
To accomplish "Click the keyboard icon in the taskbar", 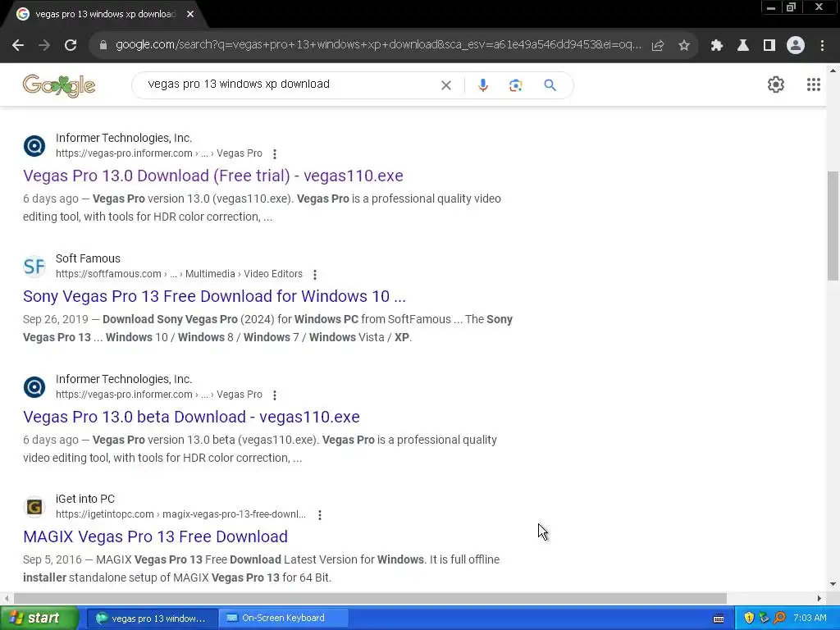I will pyautogui.click(x=719, y=619).
